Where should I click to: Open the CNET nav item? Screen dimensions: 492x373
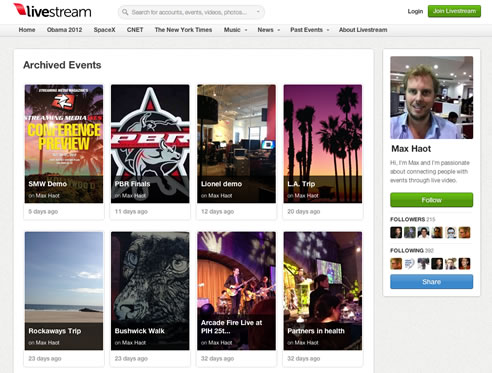click(x=135, y=30)
